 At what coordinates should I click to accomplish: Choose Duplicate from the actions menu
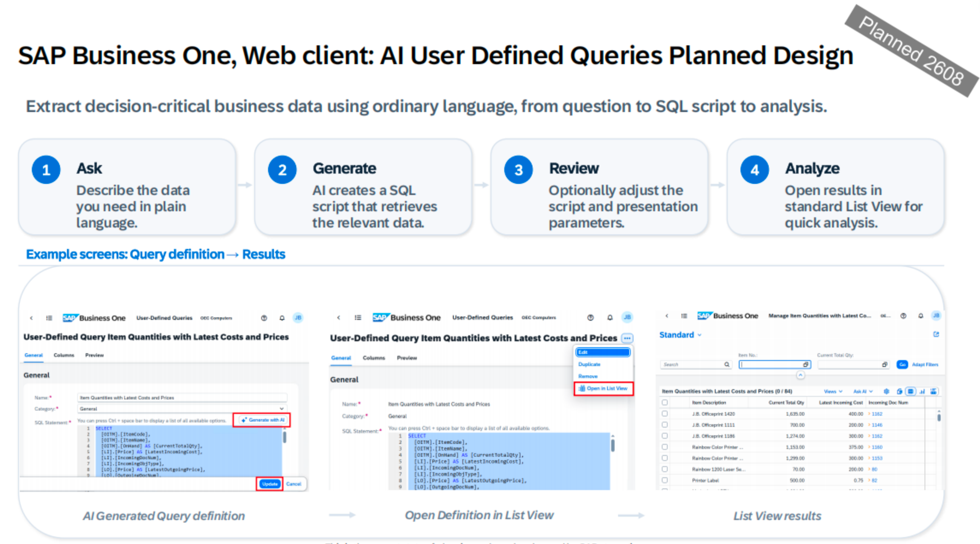(589, 364)
